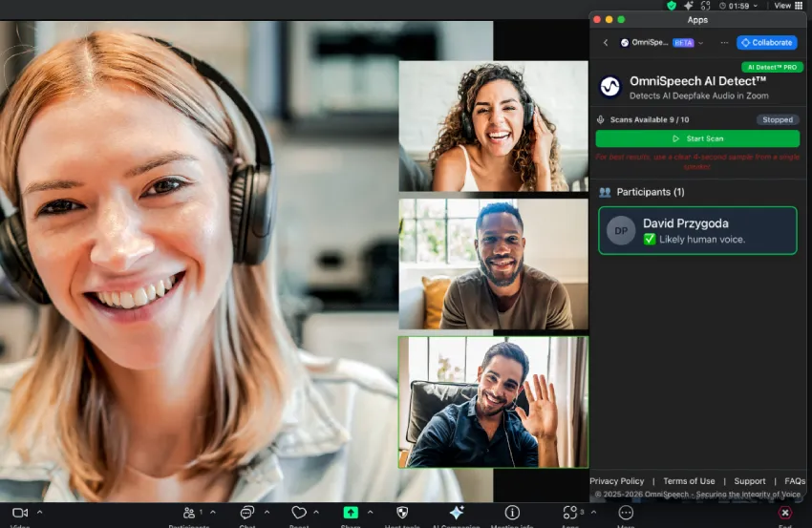Viewport: 812px width, 528px height.
Task: Open the Privacy Policy link
Action: click(617, 481)
